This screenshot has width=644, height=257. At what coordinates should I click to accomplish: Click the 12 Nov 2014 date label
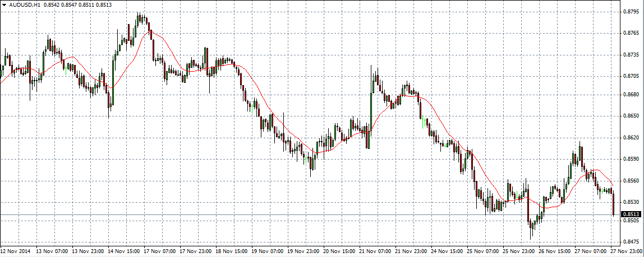click(x=16, y=252)
